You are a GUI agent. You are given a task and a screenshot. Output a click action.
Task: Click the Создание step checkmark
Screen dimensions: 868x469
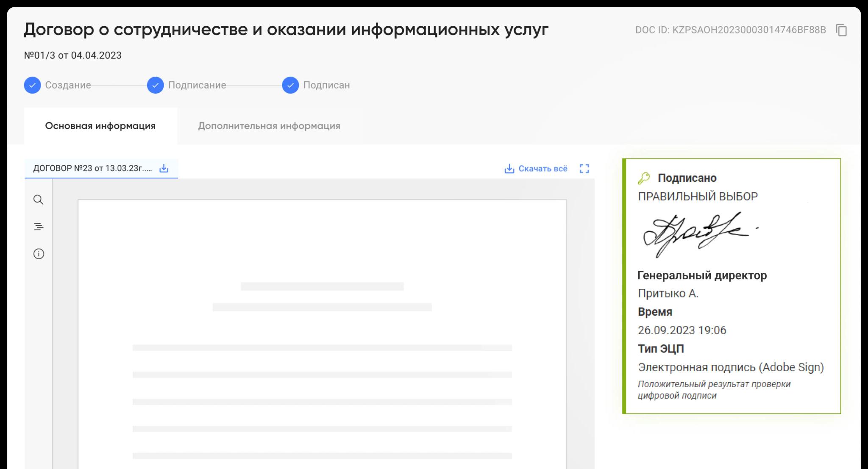[x=32, y=85]
